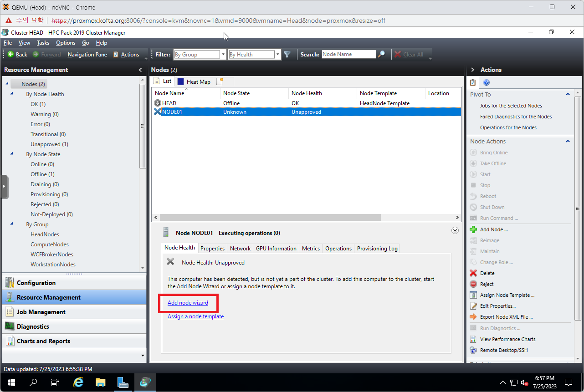This screenshot has height=392, width=584.
Task: Click the filter funnel icon
Action: (x=287, y=55)
